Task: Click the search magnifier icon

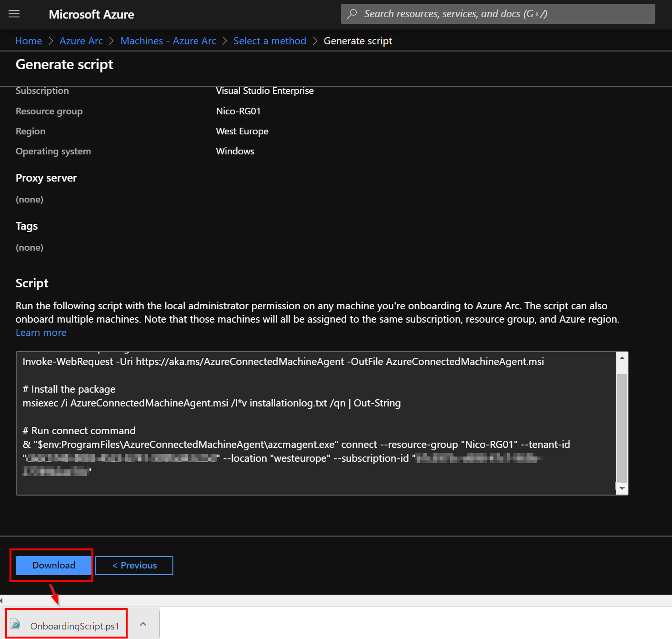Action: [x=352, y=13]
